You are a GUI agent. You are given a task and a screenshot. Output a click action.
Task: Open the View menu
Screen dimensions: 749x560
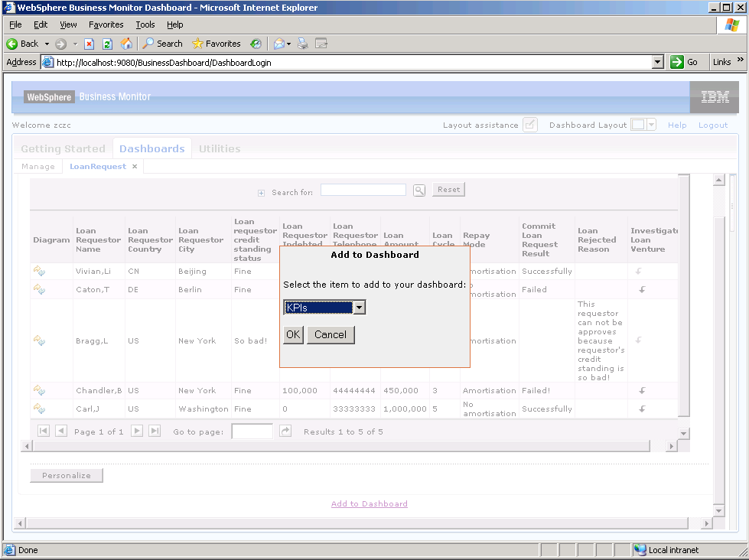pos(68,24)
